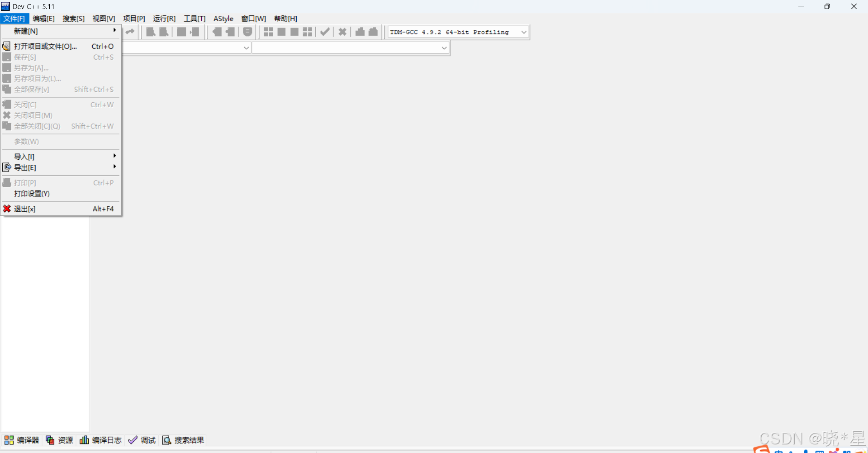Viewport: 868px width, 453px height.
Task: Select 另存项目为(L)... in the menu
Action: (x=61, y=79)
